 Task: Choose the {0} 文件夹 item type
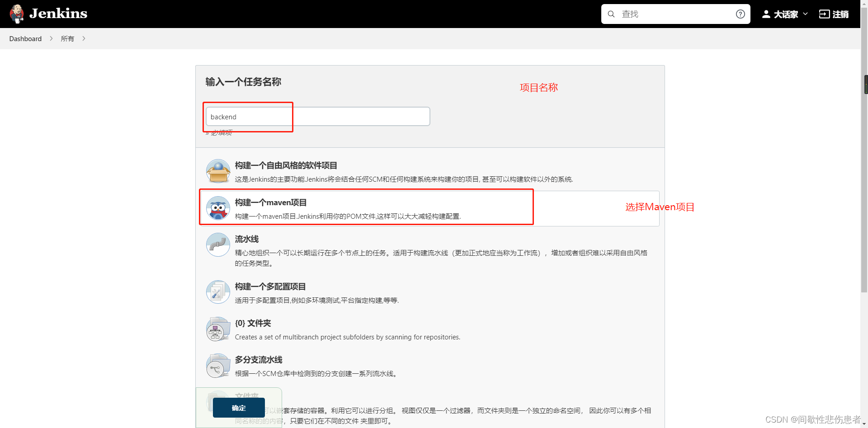click(253, 323)
